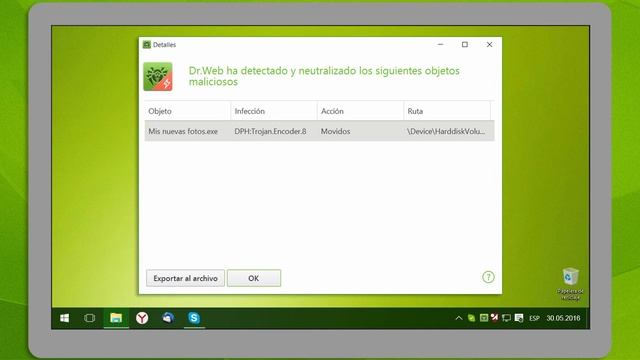
Task: Click Exportar al archivo button
Action: tap(185, 278)
